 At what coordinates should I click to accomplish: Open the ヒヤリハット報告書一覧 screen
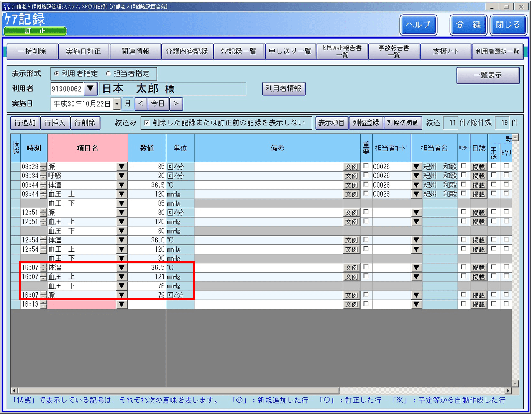[342, 51]
